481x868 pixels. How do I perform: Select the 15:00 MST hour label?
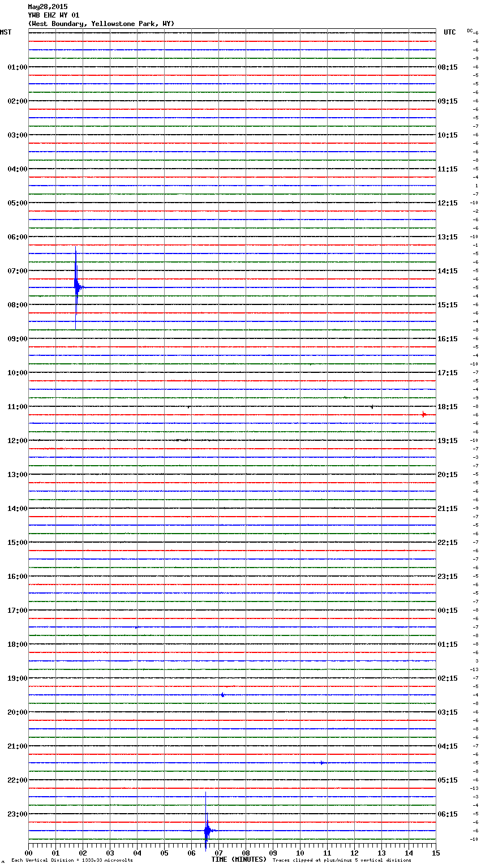tap(18, 543)
